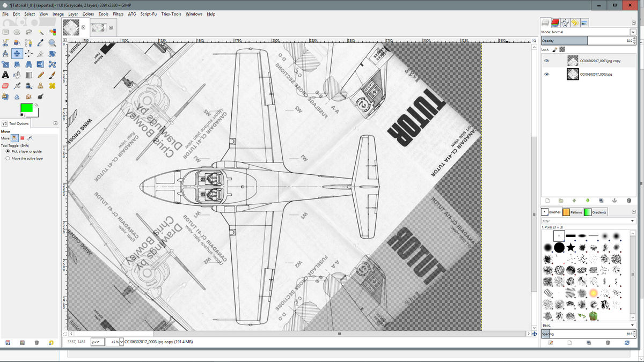Activate the Color Picker tool
Viewport: 644px width, 362px height.
point(41,42)
